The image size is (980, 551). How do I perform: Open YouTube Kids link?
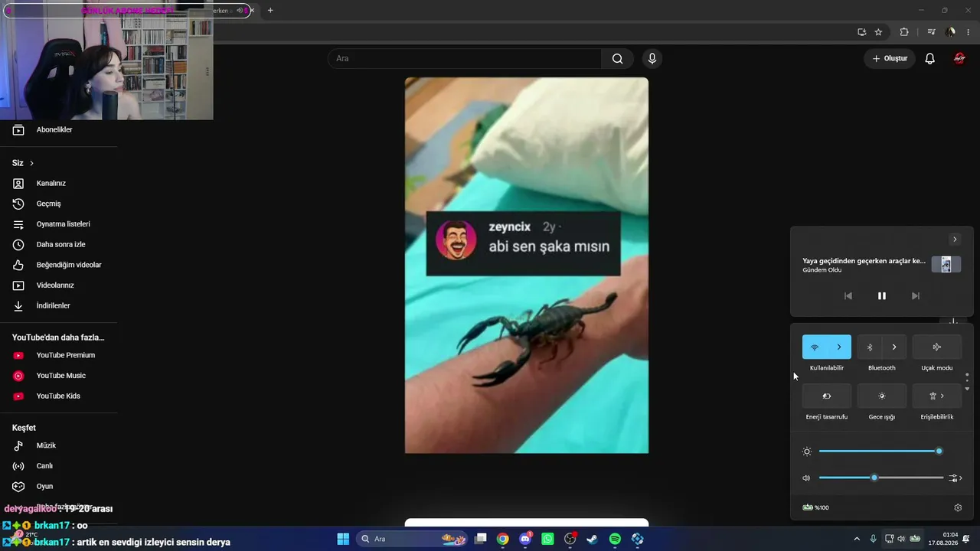(x=59, y=396)
